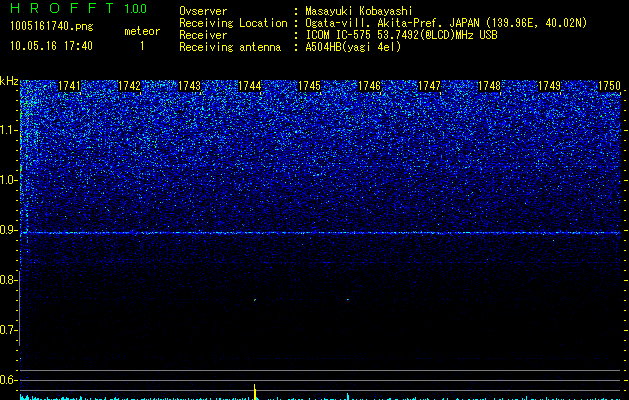Click the 1741 time marker

click(69, 86)
